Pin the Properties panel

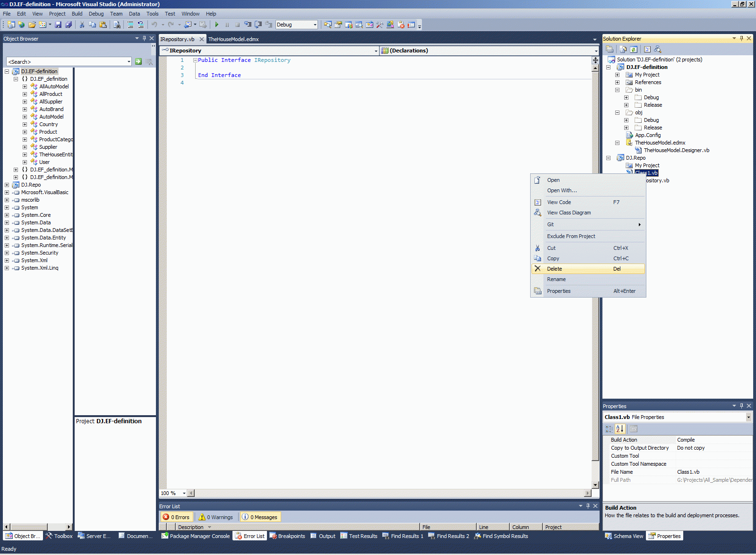coord(741,406)
